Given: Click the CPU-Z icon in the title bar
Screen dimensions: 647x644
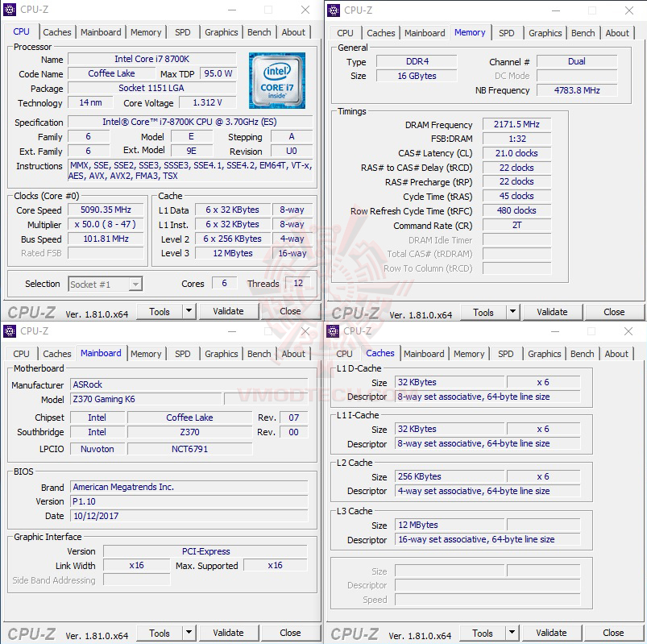Looking at the screenshot, I should [x=10, y=10].
